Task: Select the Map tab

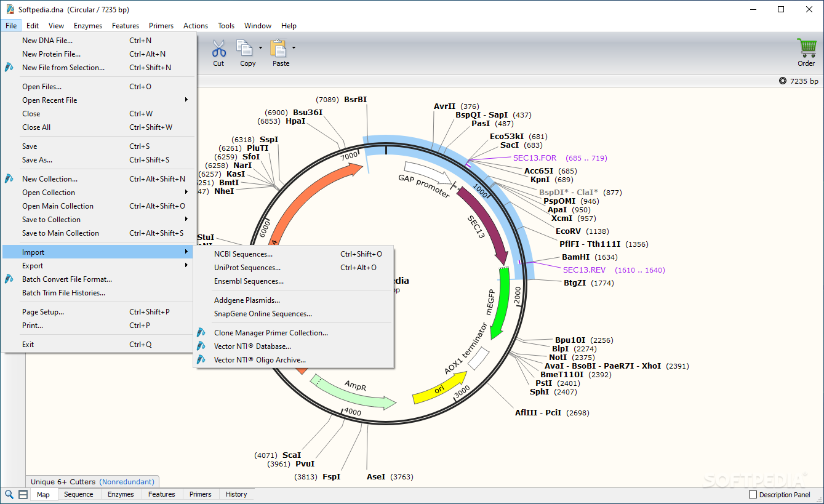Action: point(43,494)
